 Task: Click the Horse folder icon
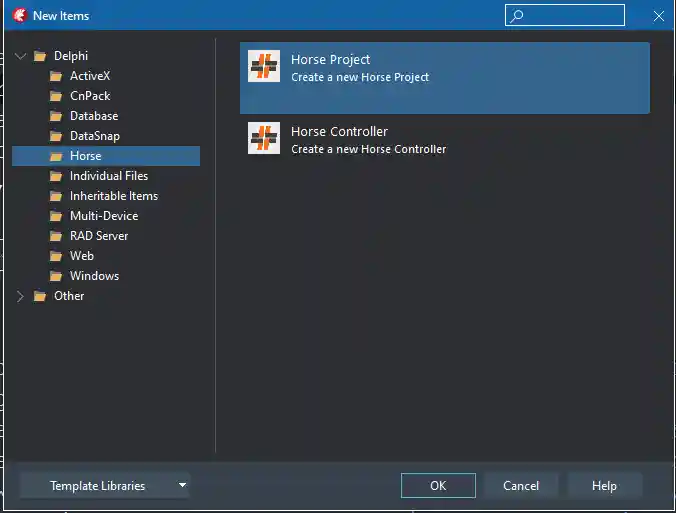[56, 156]
